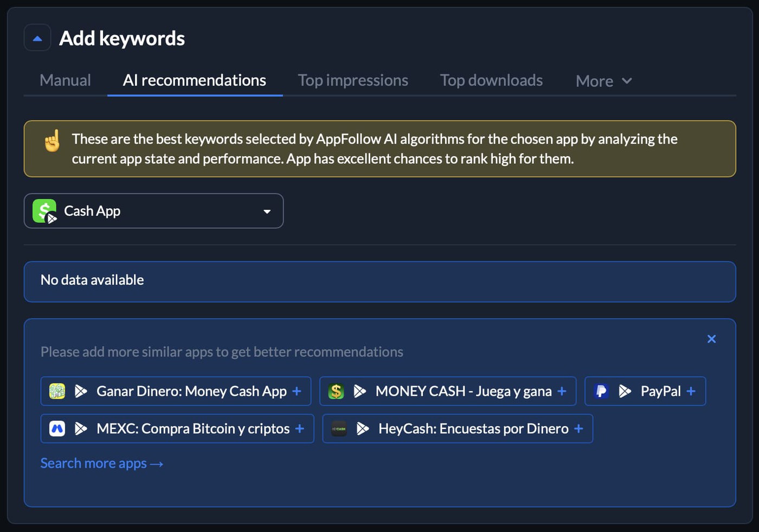Click the MONEY CASH dollar app icon

click(x=336, y=391)
